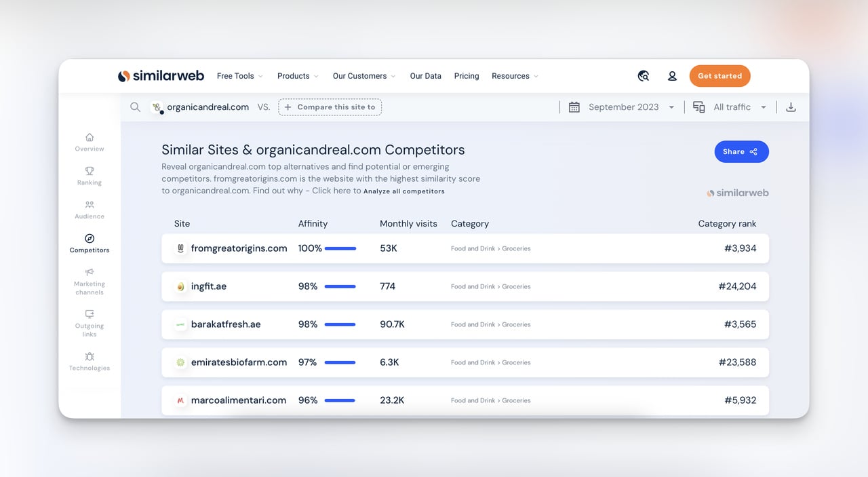
Task: Open the Technologies sidebar section
Action: pyautogui.click(x=90, y=362)
